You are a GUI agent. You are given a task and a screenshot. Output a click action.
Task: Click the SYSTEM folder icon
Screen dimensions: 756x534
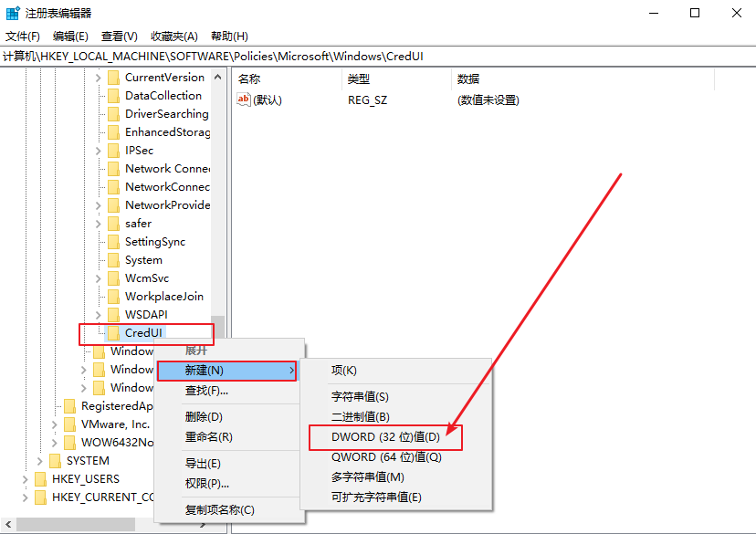(55, 461)
